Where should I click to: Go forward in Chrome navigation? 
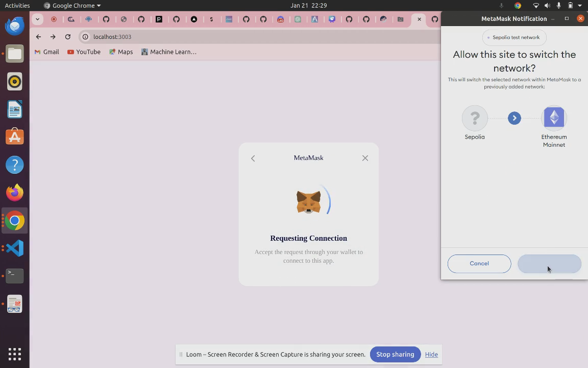click(x=53, y=37)
